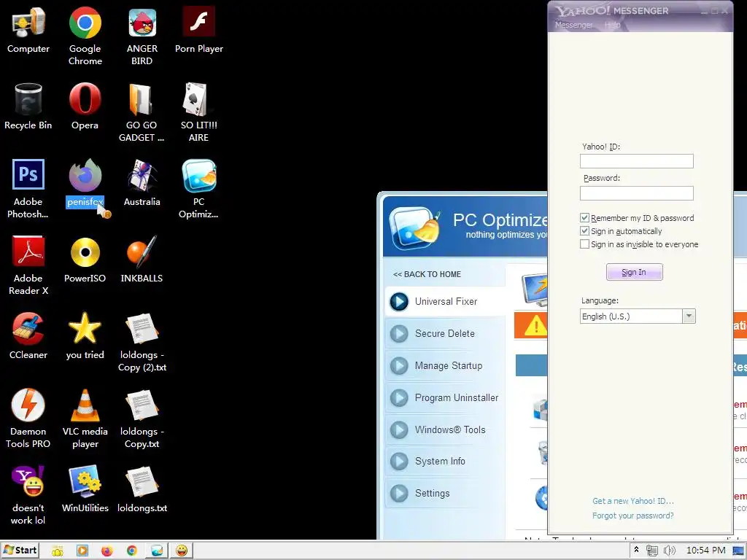Open Universal Fixer in PC Optimizer

(x=445, y=301)
